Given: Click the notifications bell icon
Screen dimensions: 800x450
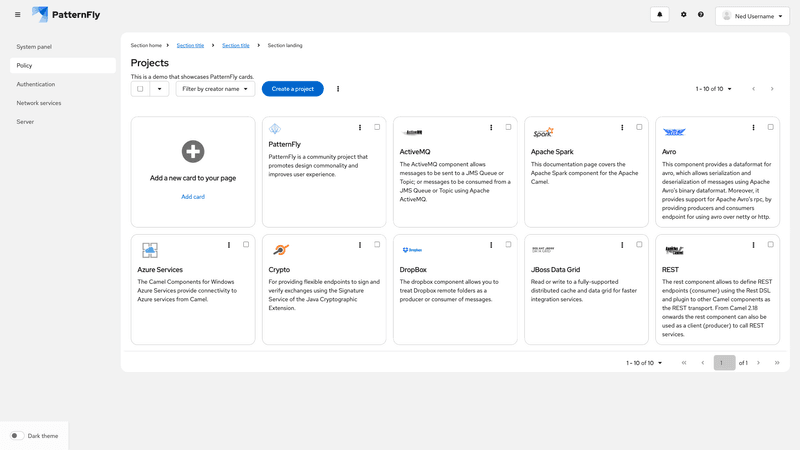Looking at the screenshot, I should pyautogui.click(x=659, y=15).
